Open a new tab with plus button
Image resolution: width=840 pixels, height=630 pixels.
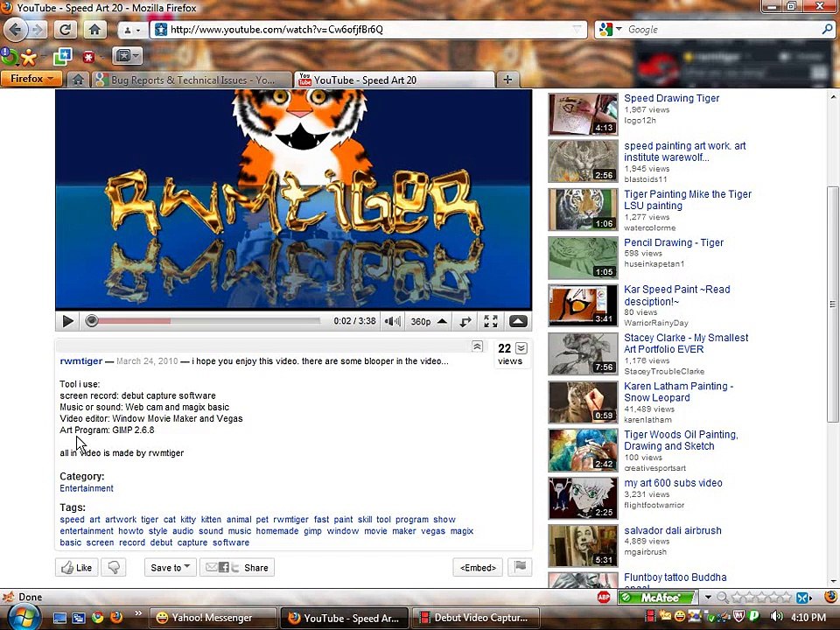(x=507, y=80)
